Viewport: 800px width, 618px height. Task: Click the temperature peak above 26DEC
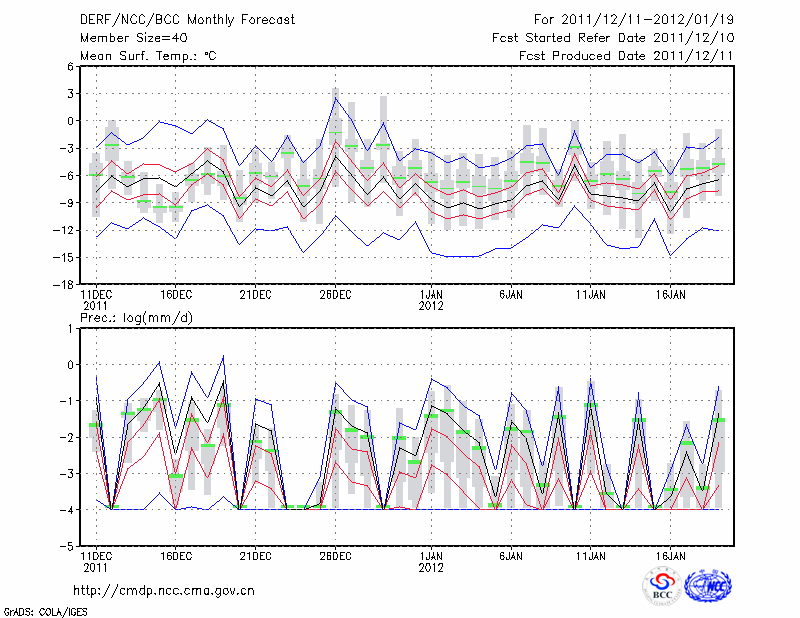tap(335, 99)
